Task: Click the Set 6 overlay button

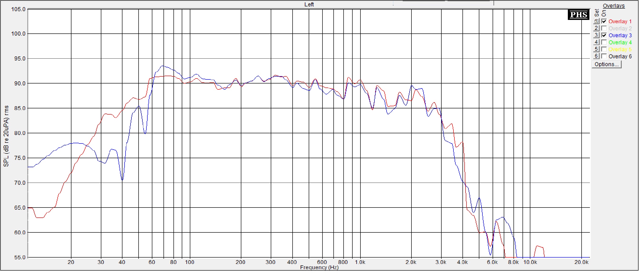Action: [x=596, y=56]
